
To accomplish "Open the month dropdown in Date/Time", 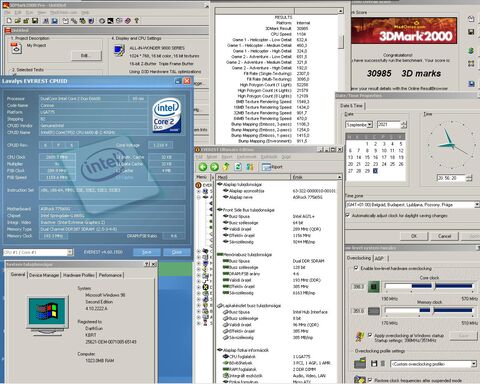I will (369, 124).
